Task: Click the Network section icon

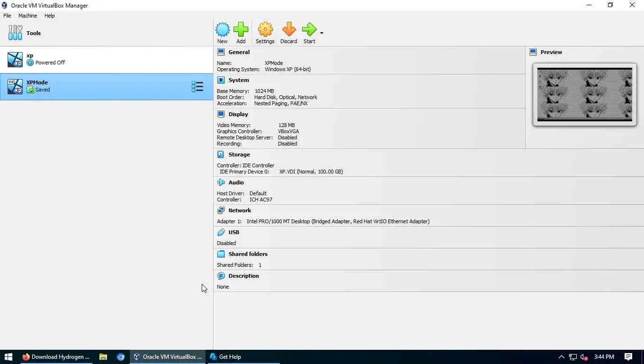Action: (221, 210)
